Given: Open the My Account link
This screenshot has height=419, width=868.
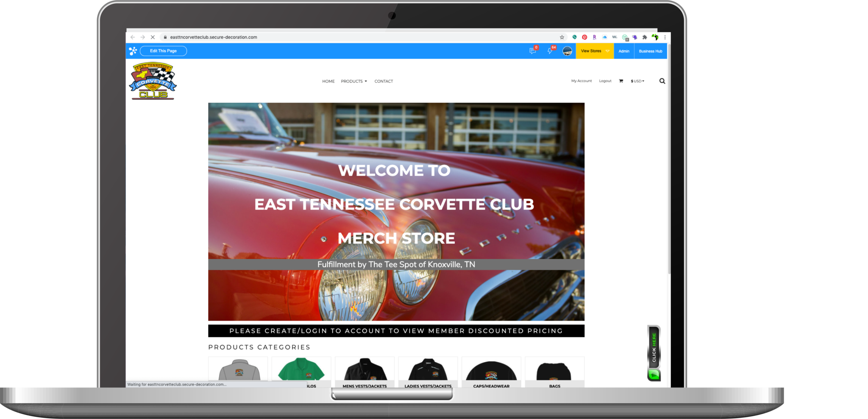Looking at the screenshot, I should point(581,81).
